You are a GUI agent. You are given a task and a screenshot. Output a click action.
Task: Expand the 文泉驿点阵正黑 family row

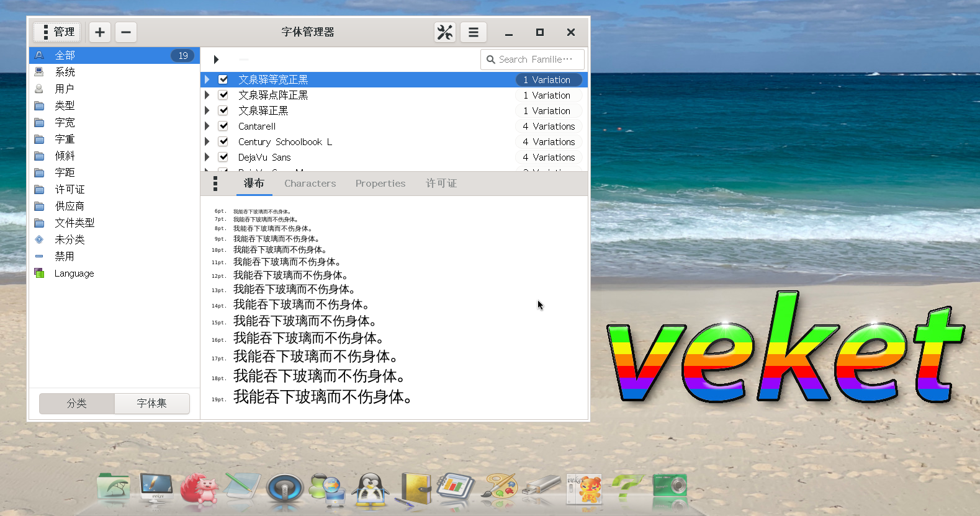[x=207, y=95]
